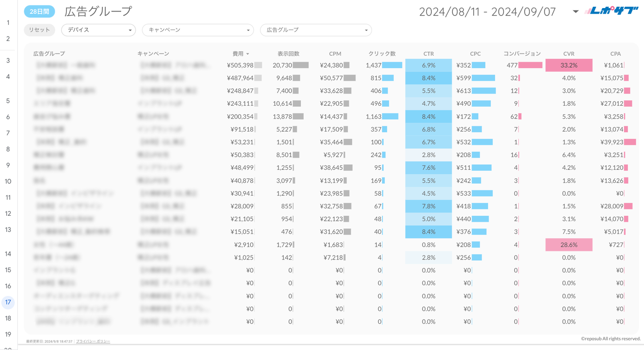
Task: Sort table by CTR column header
Action: pyautogui.click(x=428, y=54)
